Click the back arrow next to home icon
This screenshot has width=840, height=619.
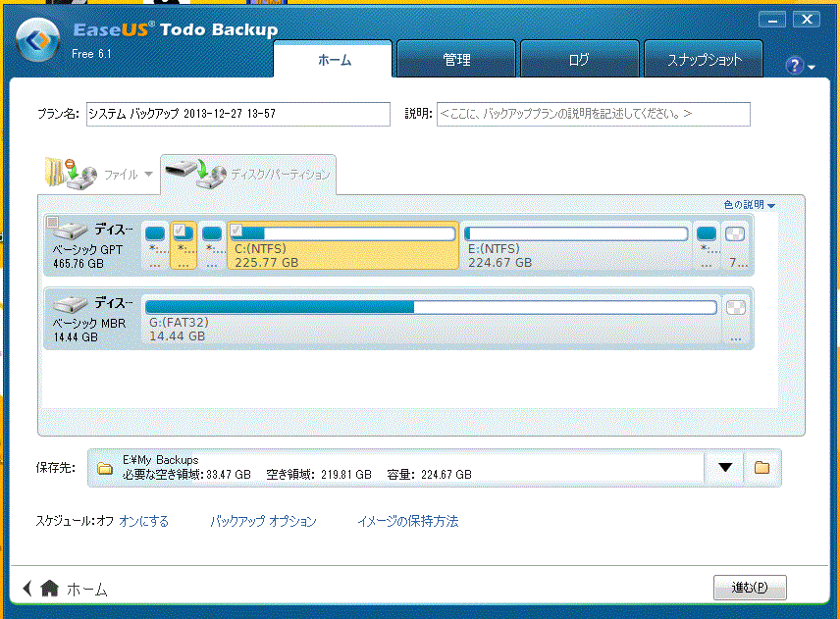coord(27,588)
